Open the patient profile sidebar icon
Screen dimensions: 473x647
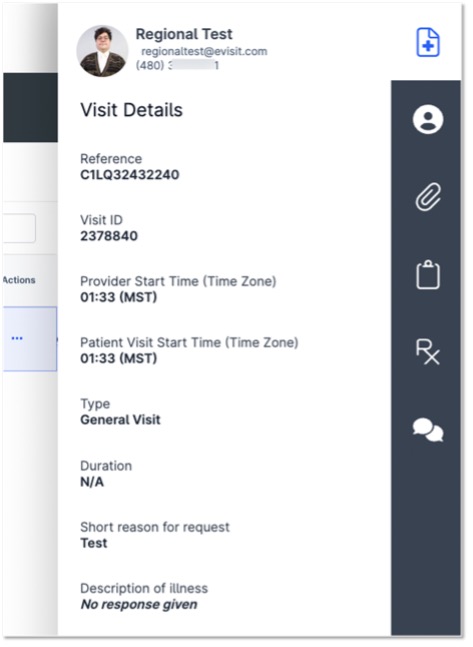[x=428, y=120]
